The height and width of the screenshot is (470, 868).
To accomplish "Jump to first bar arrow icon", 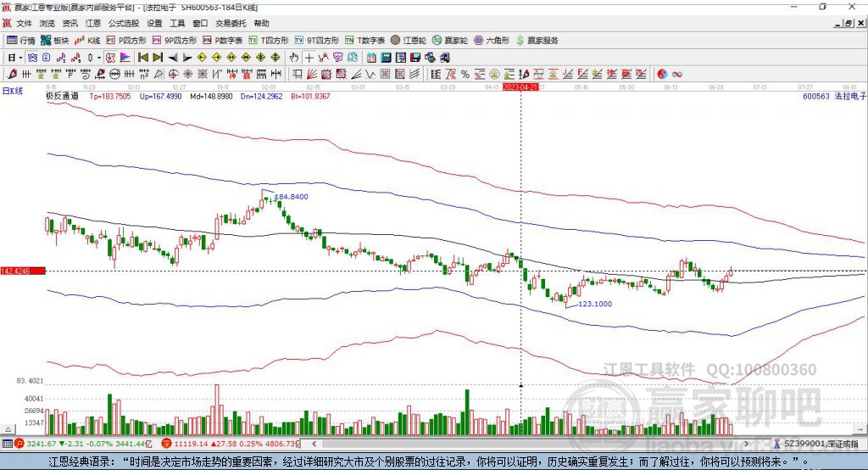I will click(x=142, y=58).
